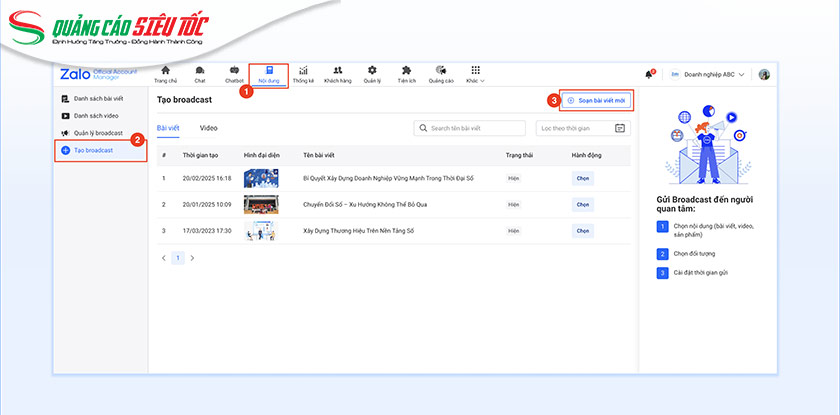Image resolution: width=840 pixels, height=415 pixels.
Task: Click Chọn for the 20/02/2025 article
Action: (582, 178)
